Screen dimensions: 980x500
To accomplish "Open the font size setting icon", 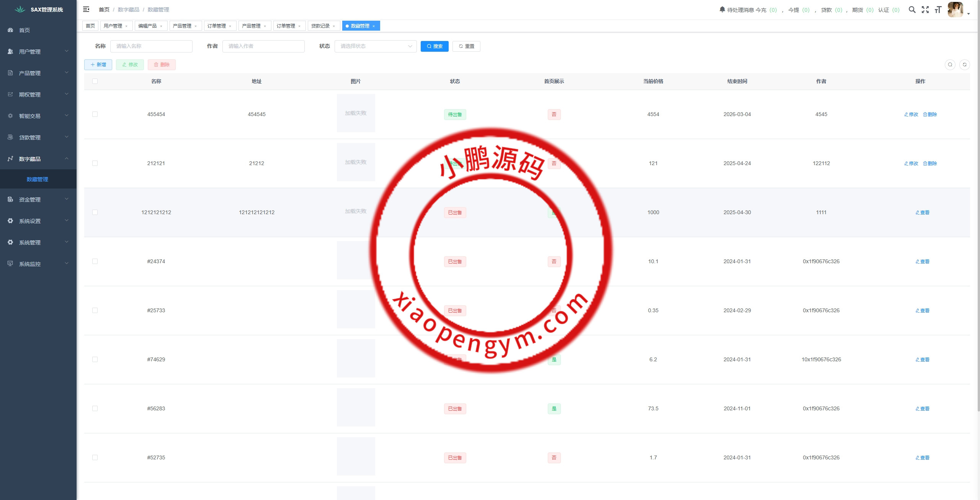I will [938, 10].
